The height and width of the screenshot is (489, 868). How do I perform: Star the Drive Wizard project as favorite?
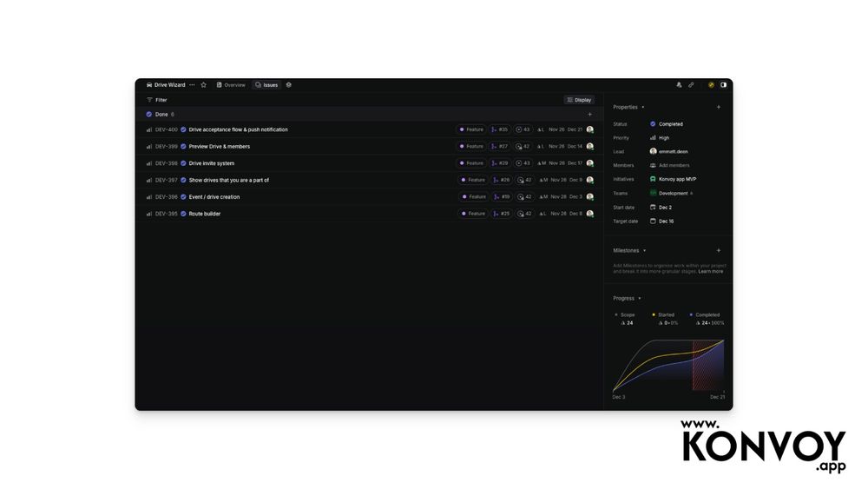pyautogui.click(x=203, y=85)
